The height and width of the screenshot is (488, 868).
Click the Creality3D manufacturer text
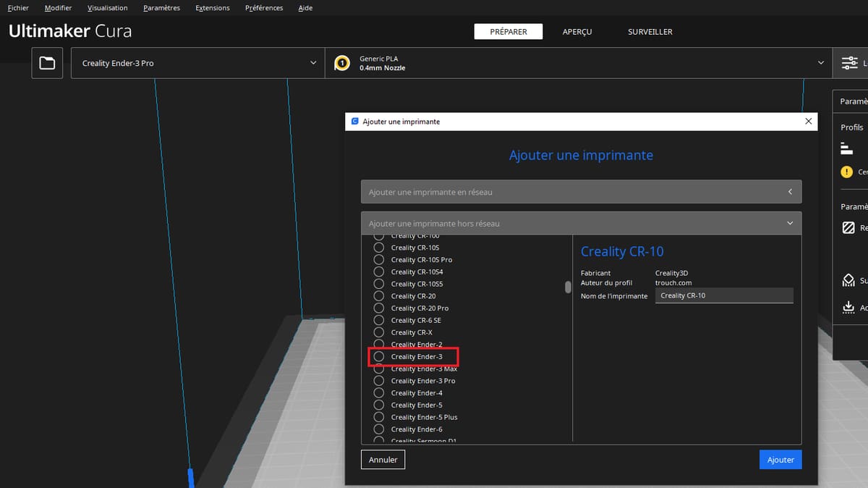click(673, 273)
